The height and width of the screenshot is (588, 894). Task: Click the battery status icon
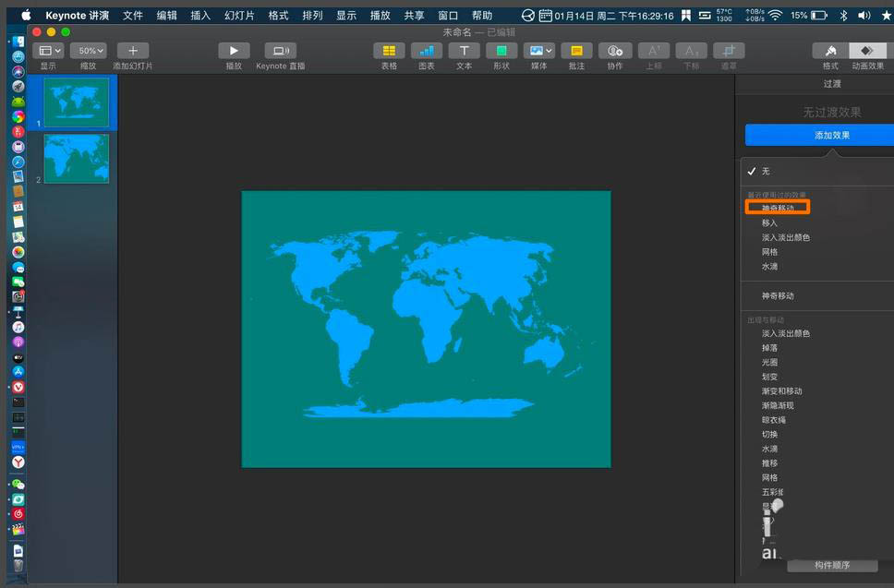(x=819, y=16)
